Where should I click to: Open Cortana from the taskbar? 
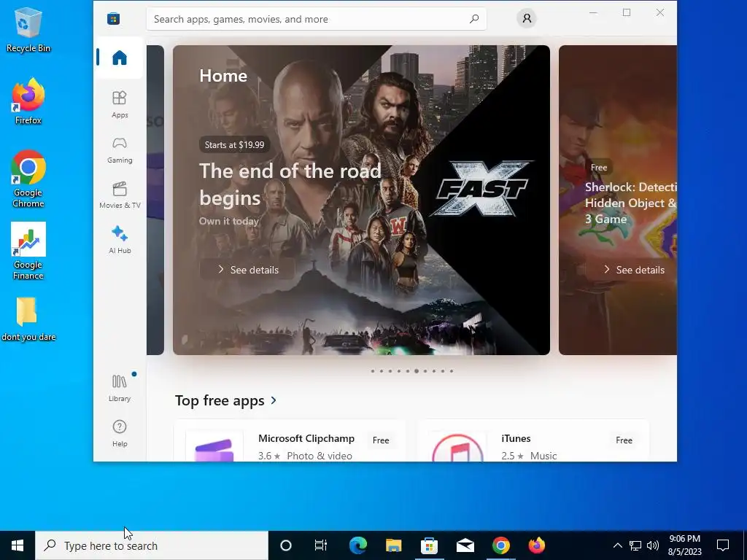pyautogui.click(x=285, y=545)
